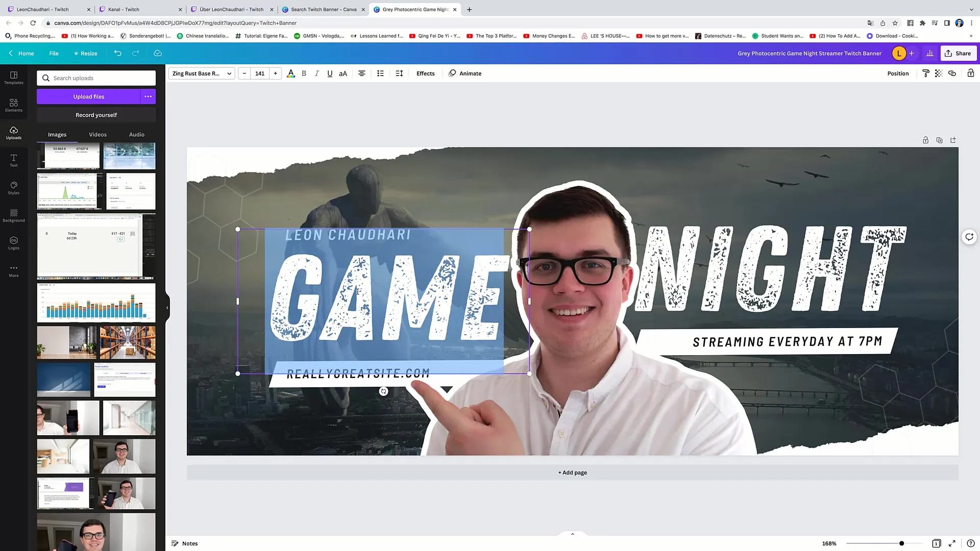
Task: Decrease font size with minus
Action: click(x=244, y=73)
